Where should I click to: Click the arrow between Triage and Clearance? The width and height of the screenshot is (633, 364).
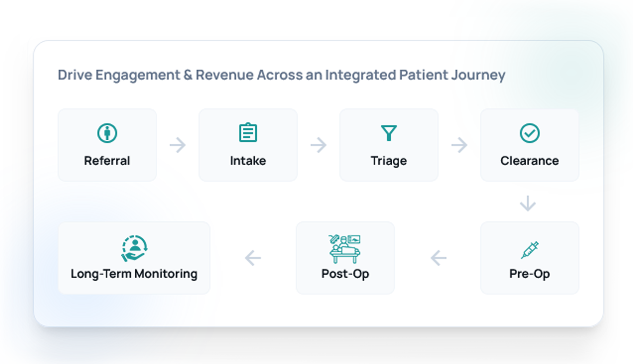point(459,145)
